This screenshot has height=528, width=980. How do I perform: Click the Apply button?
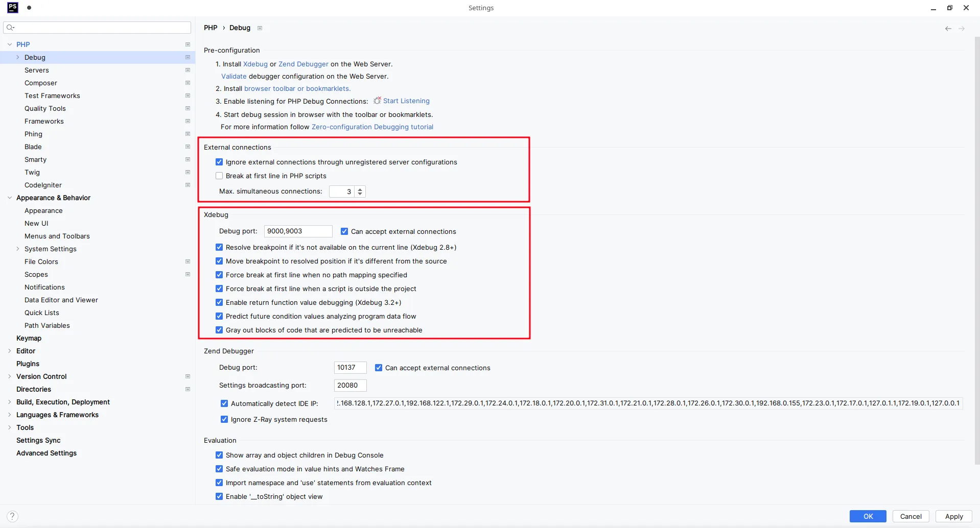pyautogui.click(x=953, y=516)
